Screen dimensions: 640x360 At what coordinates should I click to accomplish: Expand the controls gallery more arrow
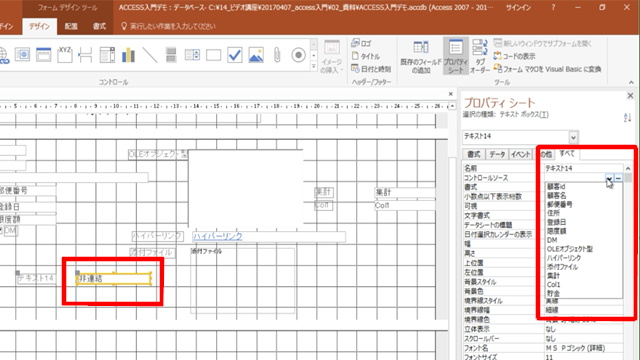[x=313, y=67]
